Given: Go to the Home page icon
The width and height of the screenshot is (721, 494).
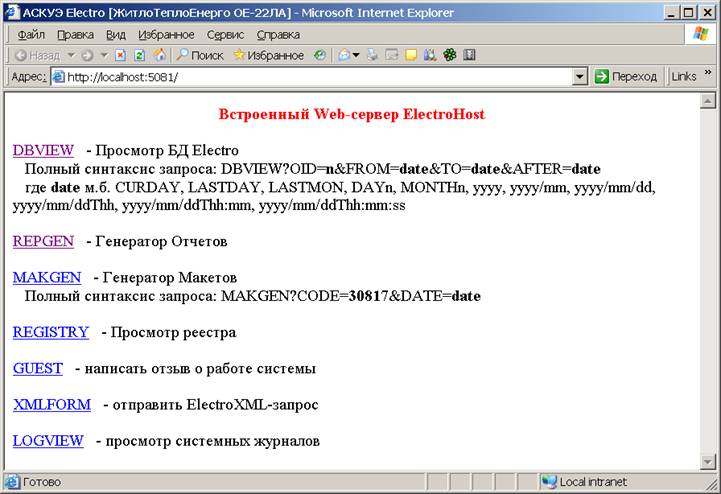Looking at the screenshot, I should (x=160, y=56).
